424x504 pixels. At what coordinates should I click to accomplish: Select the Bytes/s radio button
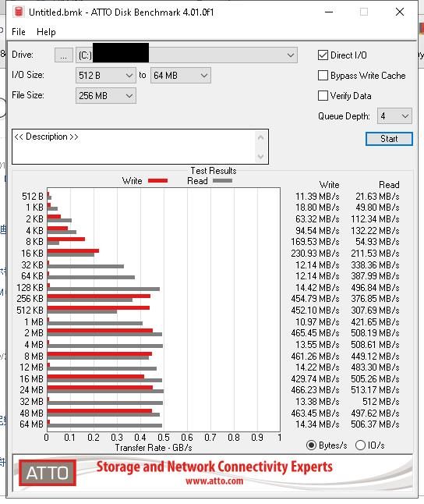pos(311,445)
